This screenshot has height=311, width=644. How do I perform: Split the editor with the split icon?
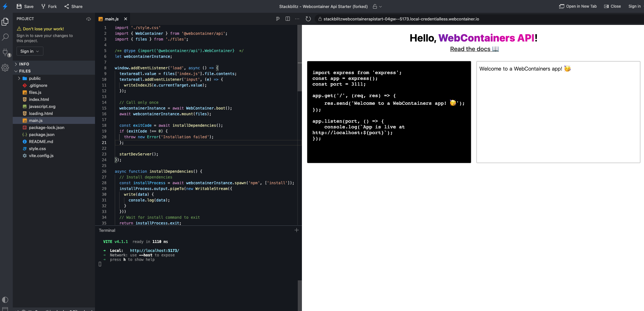(x=288, y=19)
